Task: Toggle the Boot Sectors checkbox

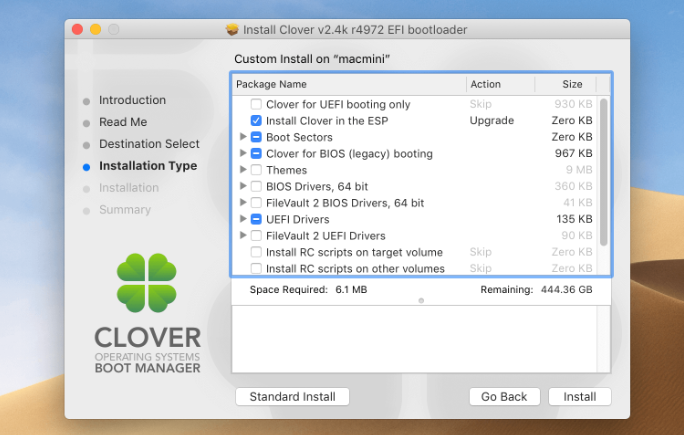Action: pyautogui.click(x=256, y=137)
